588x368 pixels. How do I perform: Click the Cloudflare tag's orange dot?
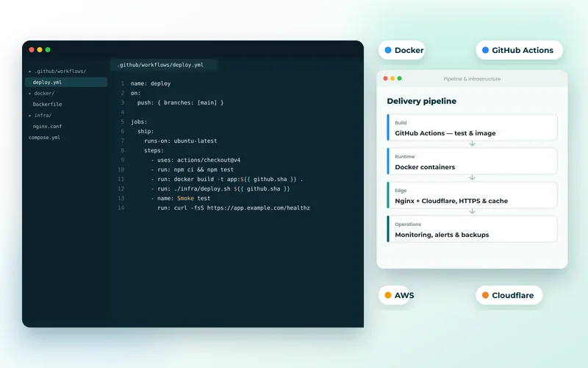click(x=485, y=295)
